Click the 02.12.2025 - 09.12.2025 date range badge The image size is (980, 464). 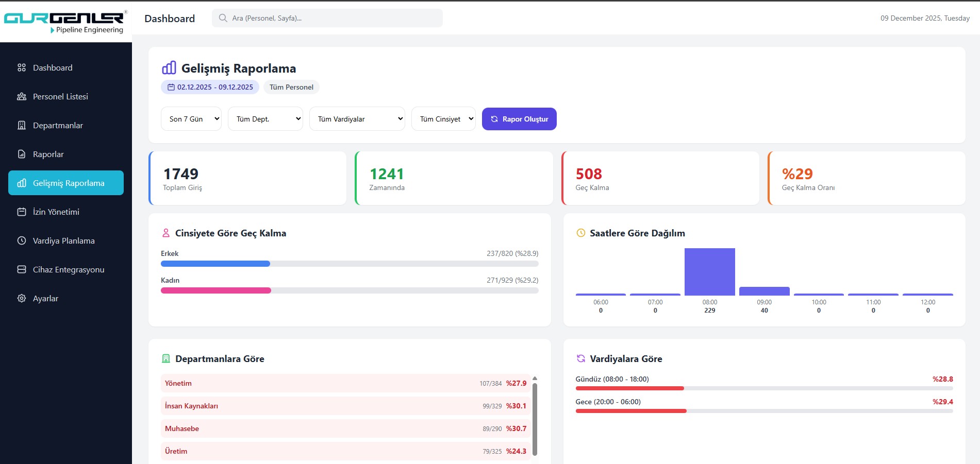point(210,87)
